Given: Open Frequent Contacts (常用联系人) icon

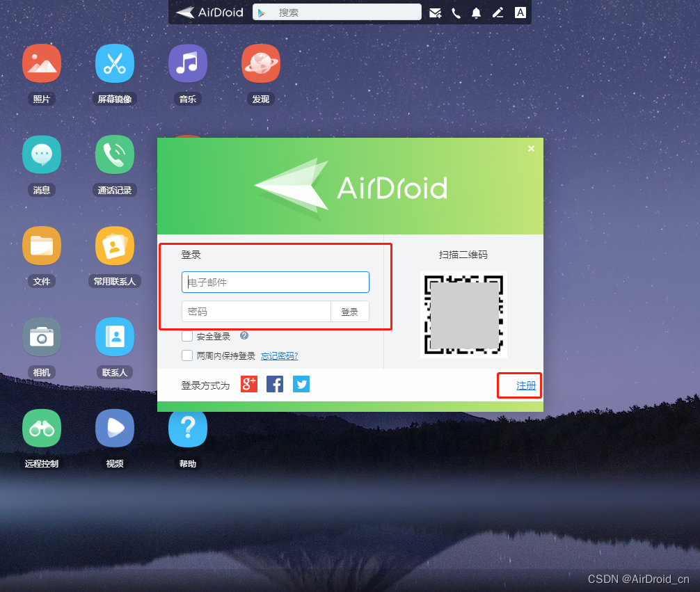Looking at the screenshot, I should tap(115, 246).
